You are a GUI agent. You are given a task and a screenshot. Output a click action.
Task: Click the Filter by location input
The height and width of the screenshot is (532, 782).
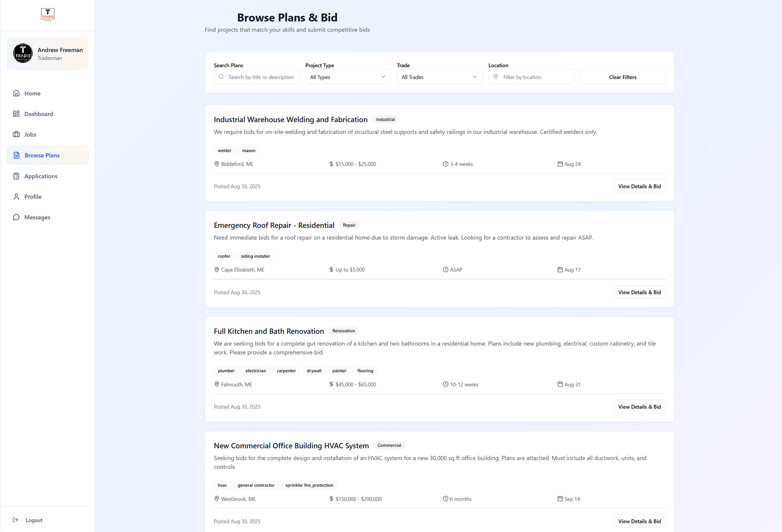[x=536, y=77]
